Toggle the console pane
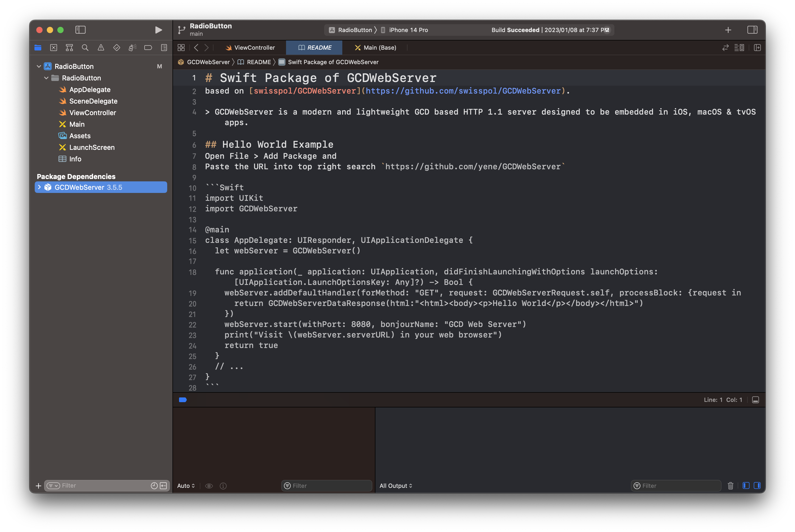The image size is (795, 532). click(x=757, y=485)
